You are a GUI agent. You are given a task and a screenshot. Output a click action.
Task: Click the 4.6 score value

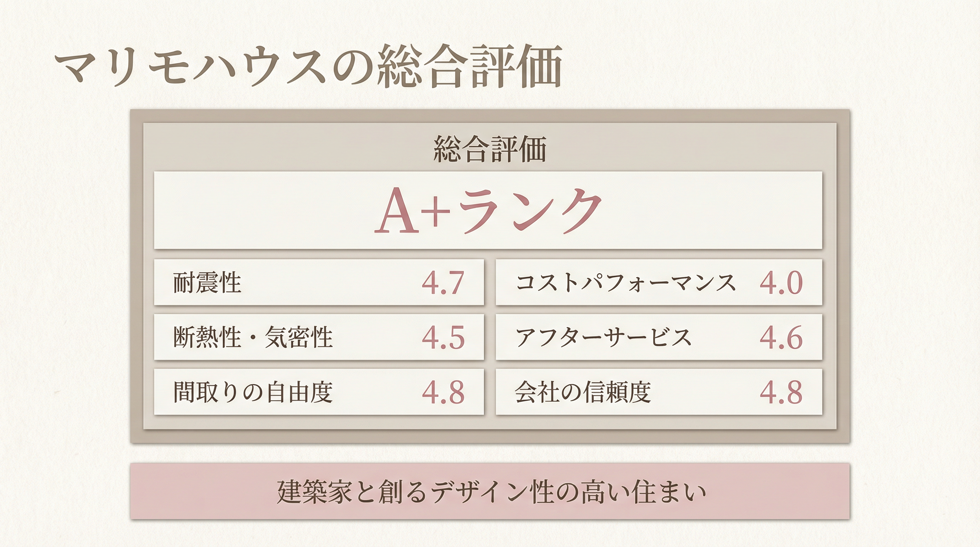pyautogui.click(x=781, y=337)
